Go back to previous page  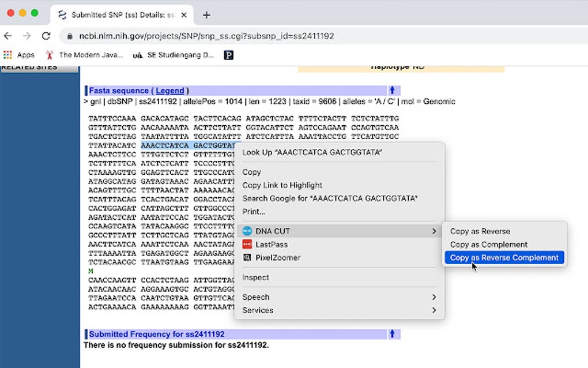(x=10, y=36)
